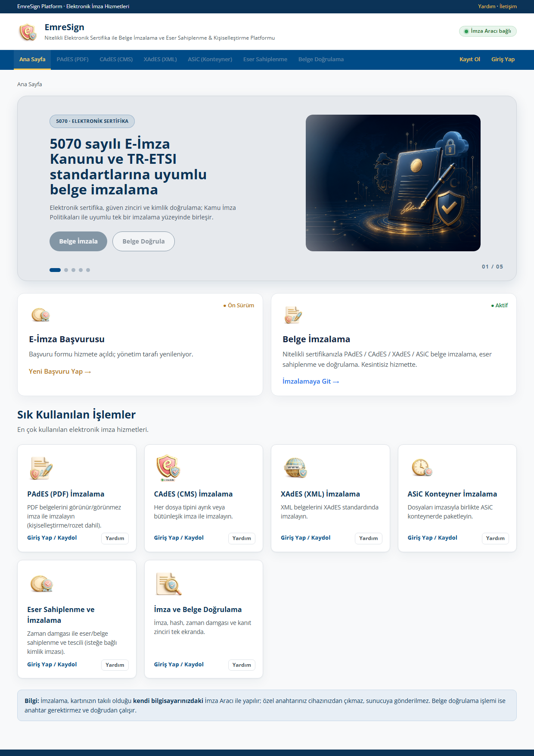Click the Eser Sahiplenme medal icon
Image resolution: width=534 pixels, height=756 pixels.
pyautogui.click(x=41, y=584)
